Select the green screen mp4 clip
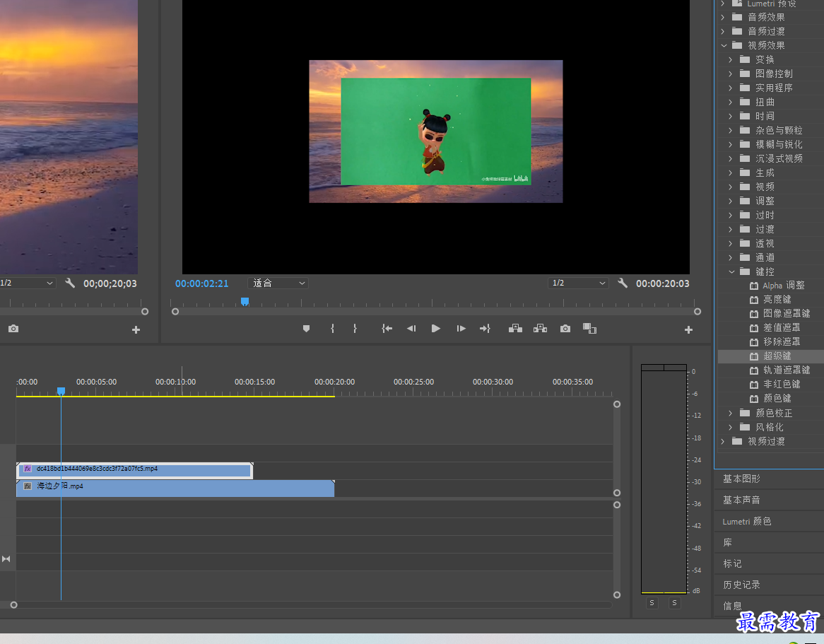The width and height of the screenshot is (824, 644). point(135,471)
